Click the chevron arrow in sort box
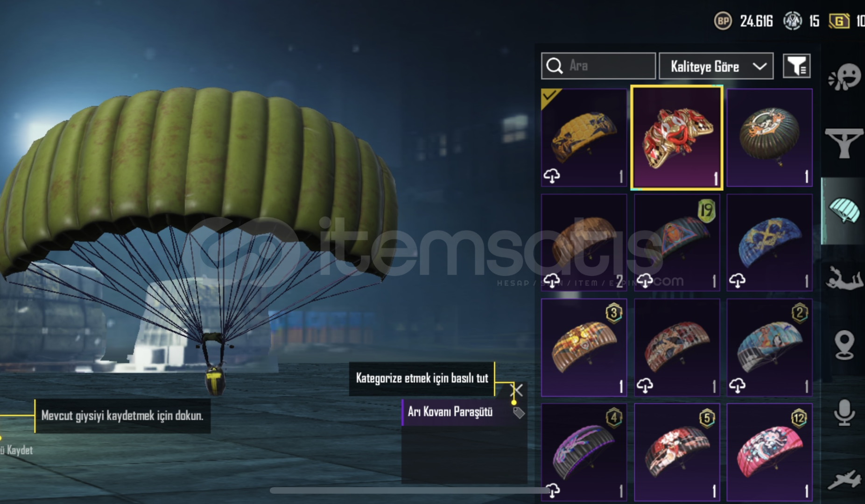This screenshot has height=504, width=865. 760,66
